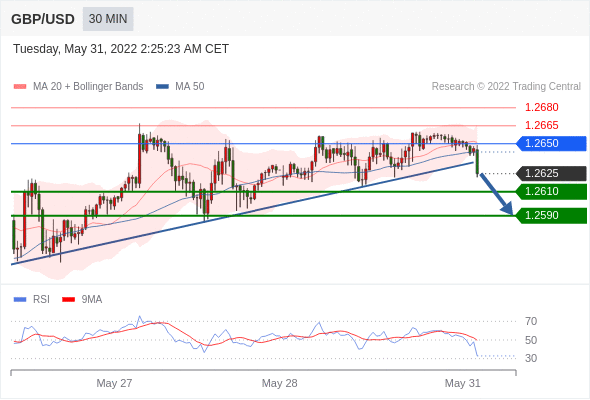
Task: Click the GBP/USD pair title
Action: (x=43, y=19)
